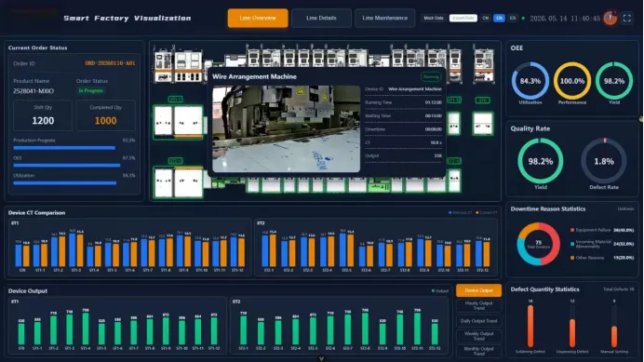Image resolution: width=644 pixels, height=362 pixels.
Task: Click the Wire Arrangement Machine camera feed
Action: pyautogui.click(x=287, y=128)
